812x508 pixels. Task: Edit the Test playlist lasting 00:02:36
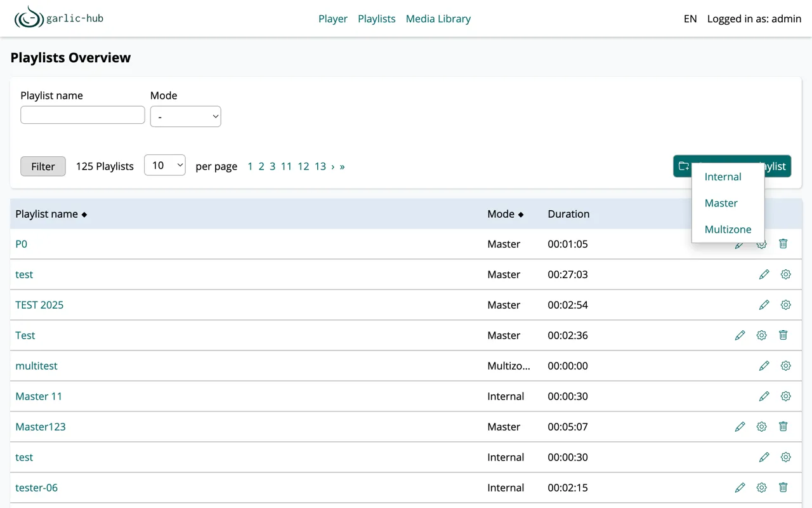[740, 335]
